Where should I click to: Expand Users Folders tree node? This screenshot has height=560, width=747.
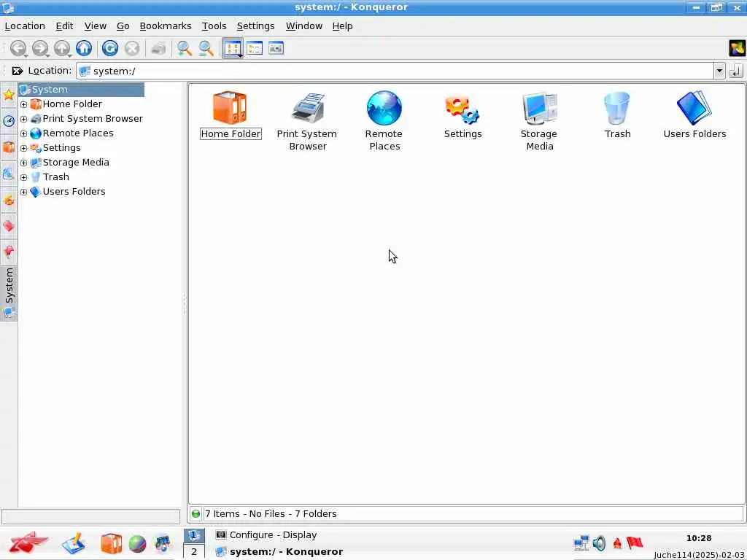pyautogui.click(x=24, y=192)
